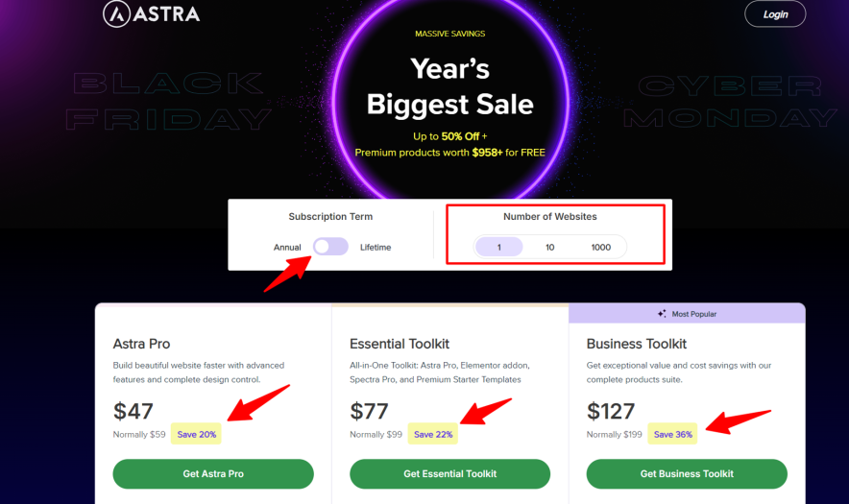849x504 pixels.
Task: Choose 1000 websites option
Action: 600,247
